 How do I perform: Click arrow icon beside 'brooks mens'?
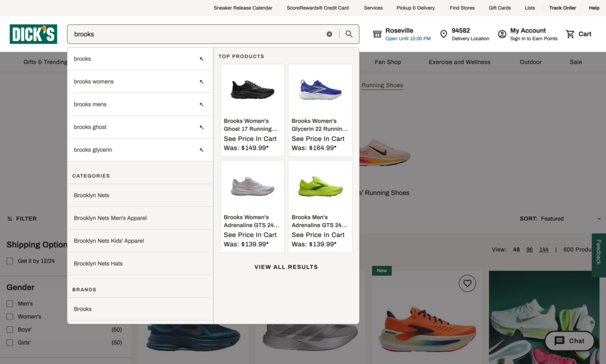[x=201, y=105]
